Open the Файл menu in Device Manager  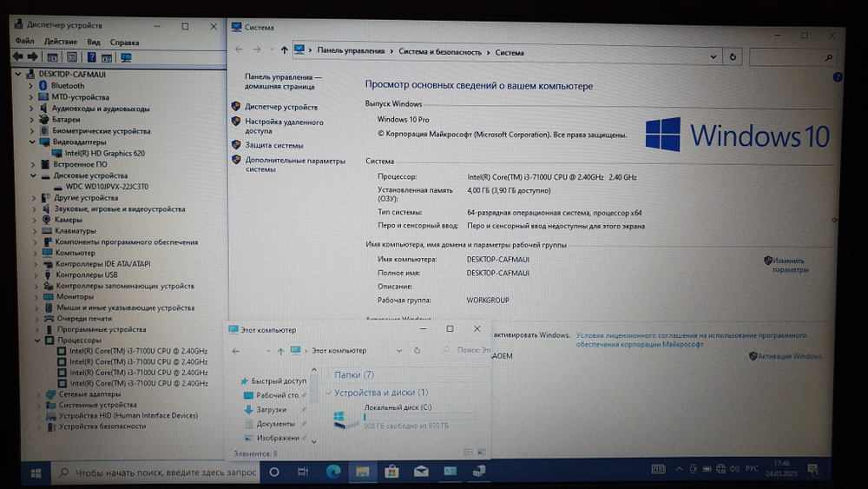click(x=24, y=41)
